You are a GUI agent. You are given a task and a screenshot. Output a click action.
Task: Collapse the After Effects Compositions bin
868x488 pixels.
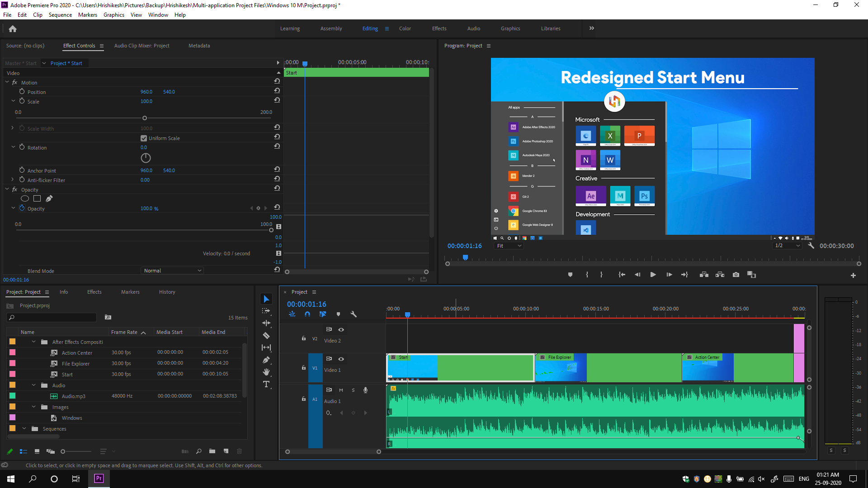[x=33, y=342]
